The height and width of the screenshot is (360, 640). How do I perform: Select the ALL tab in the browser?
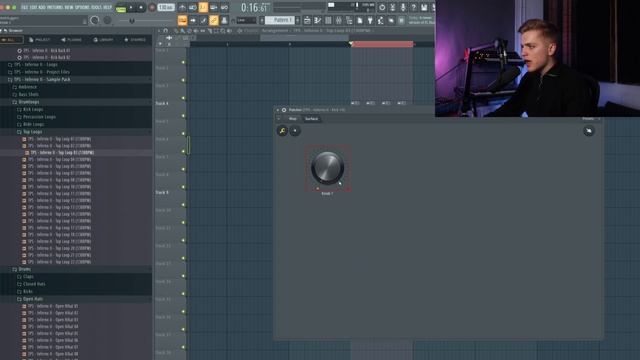[11, 40]
